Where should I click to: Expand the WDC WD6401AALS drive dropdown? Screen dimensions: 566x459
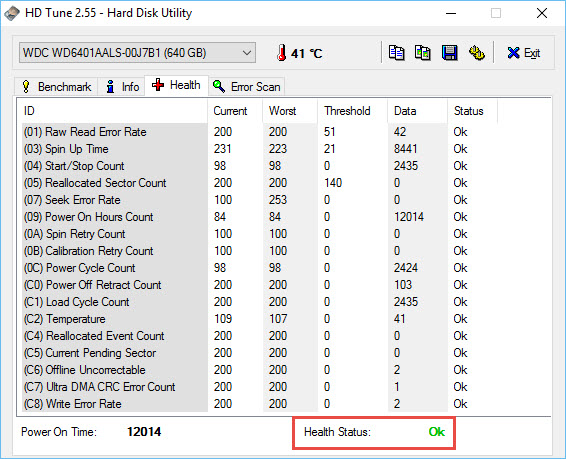click(138, 53)
